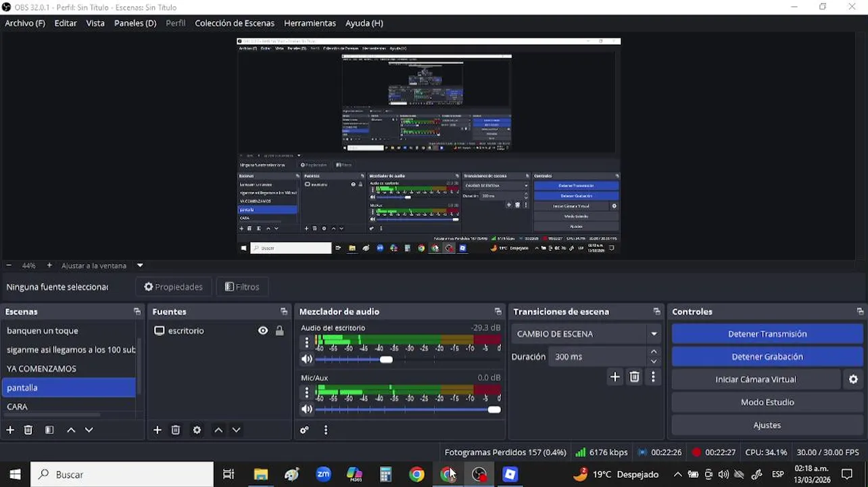The height and width of the screenshot is (487, 868).
Task: Open the audio mixer three-dot menu
Action: (x=326, y=430)
